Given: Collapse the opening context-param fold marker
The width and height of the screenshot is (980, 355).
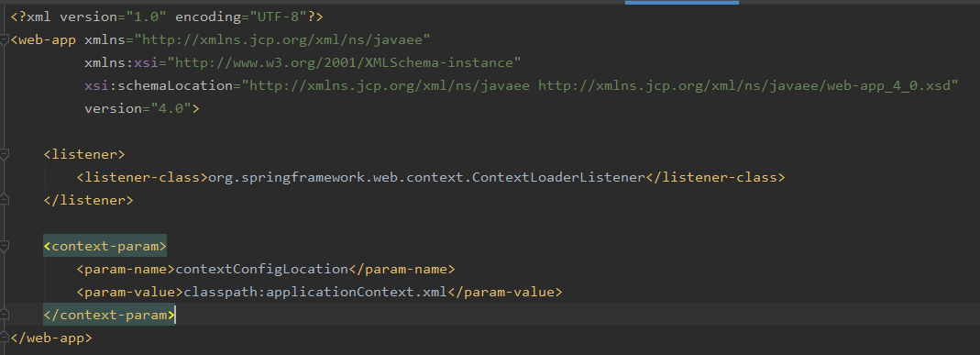Looking at the screenshot, I should click(x=5, y=246).
